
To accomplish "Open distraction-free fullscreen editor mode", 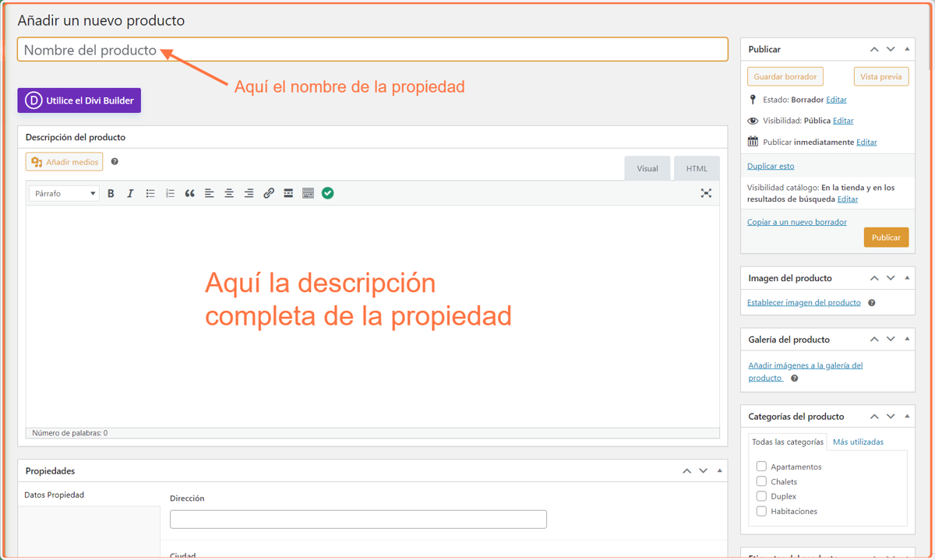I will click(706, 193).
